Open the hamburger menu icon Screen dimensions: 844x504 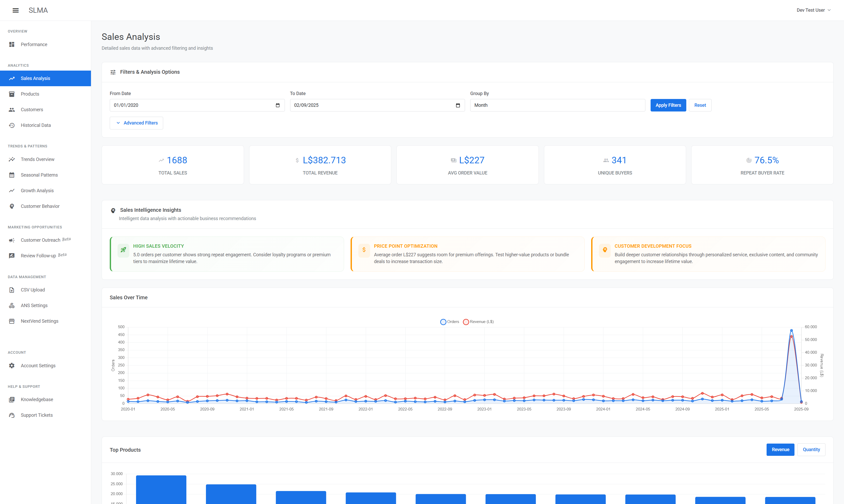[16, 10]
